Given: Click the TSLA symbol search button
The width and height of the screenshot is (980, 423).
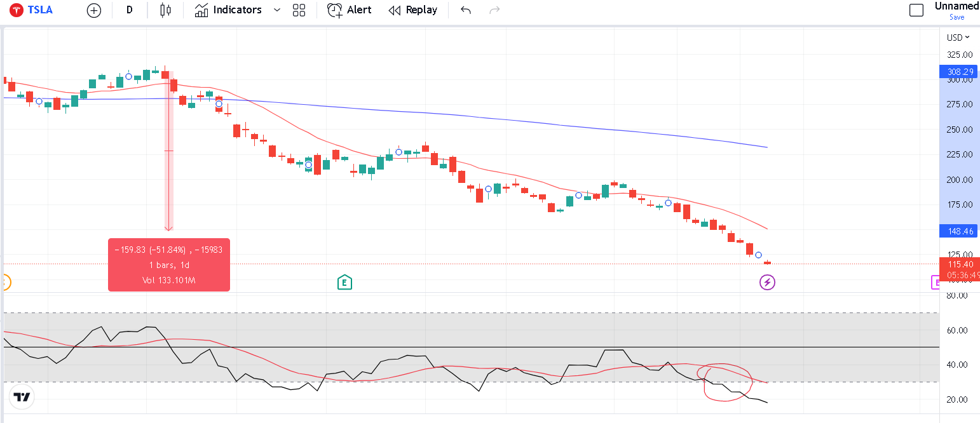Looking at the screenshot, I should click(x=31, y=10).
